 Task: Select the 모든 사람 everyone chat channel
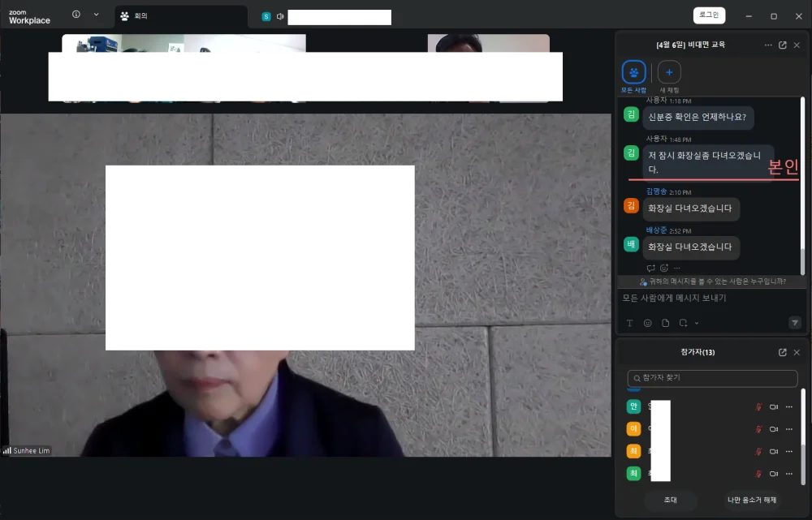click(x=634, y=76)
